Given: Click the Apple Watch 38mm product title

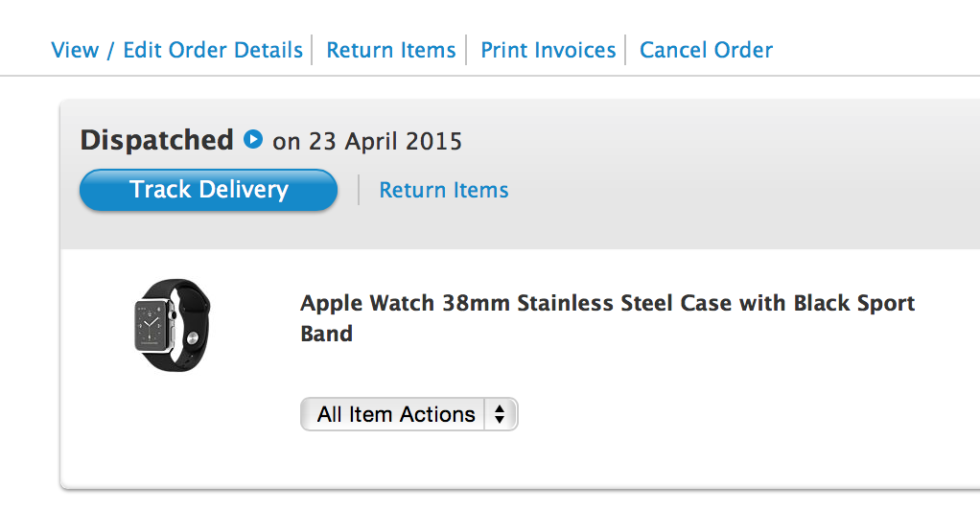Looking at the screenshot, I should (607, 304).
